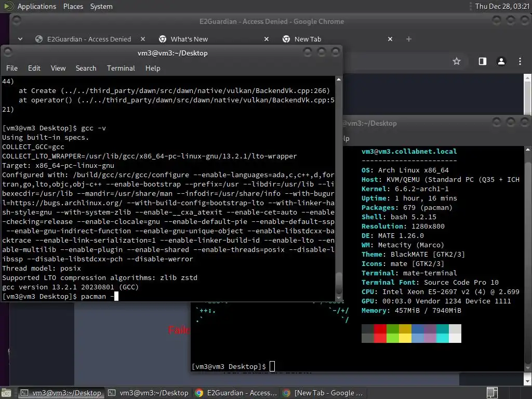Screen dimensions: 532x399
Task: Open Edit menu in front terminal
Action: coord(34,68)
